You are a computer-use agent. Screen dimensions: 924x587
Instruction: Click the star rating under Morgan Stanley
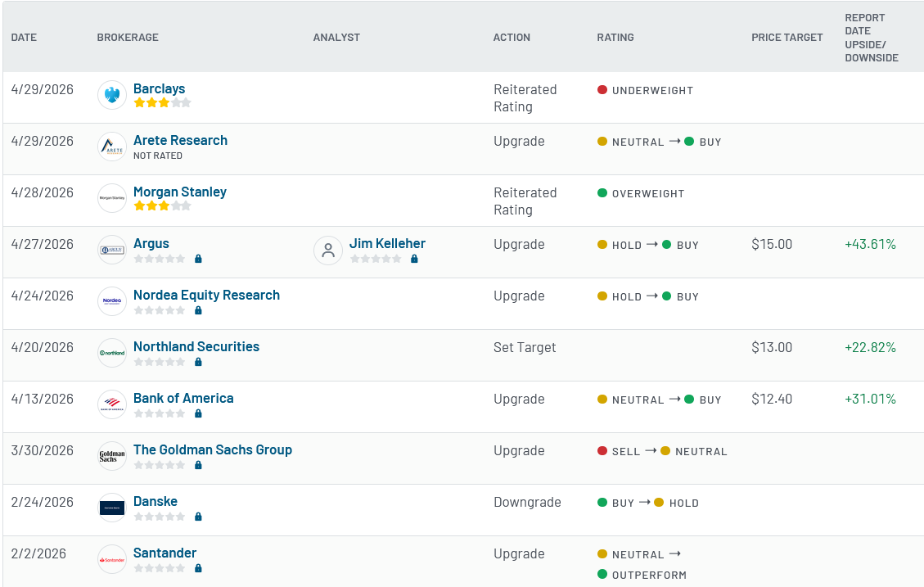[x=163, y=205]
